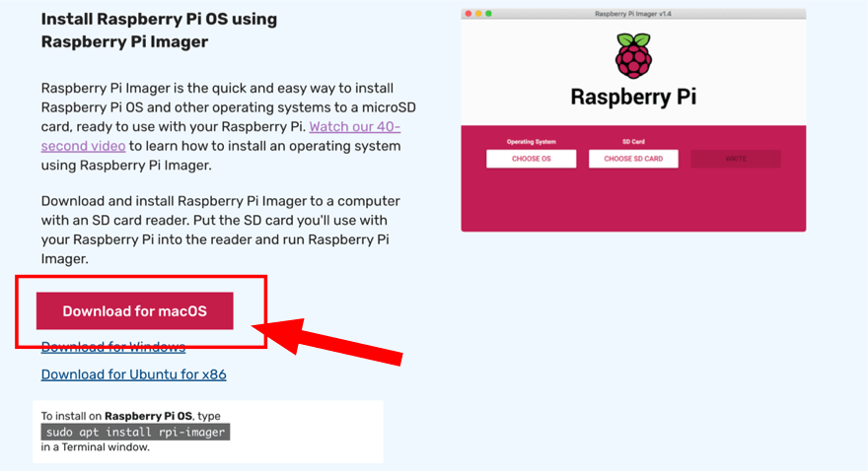Click the Raspberry Pi logo in Imager

click(633, 56)
